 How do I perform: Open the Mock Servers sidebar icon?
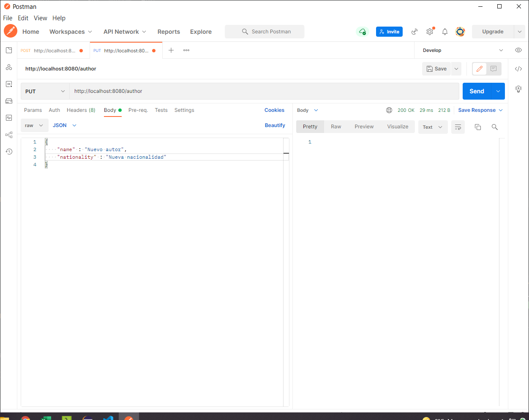pyautogui.click(x=9, y=101)
